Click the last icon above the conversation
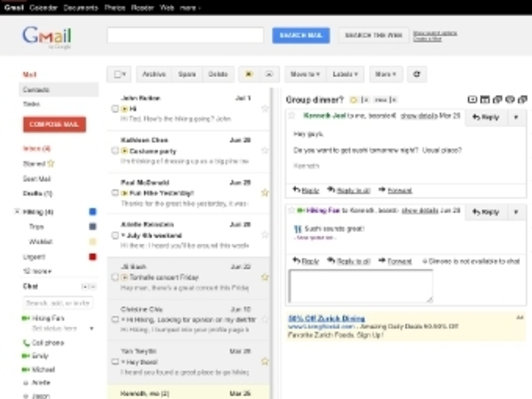 [522, 99]
